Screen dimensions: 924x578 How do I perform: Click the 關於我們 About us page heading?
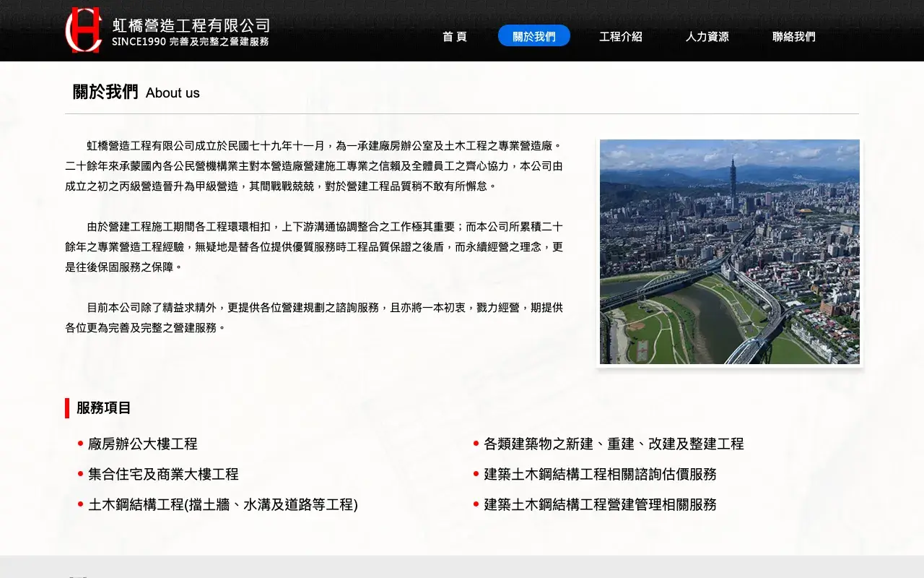[x=136, y=92]
